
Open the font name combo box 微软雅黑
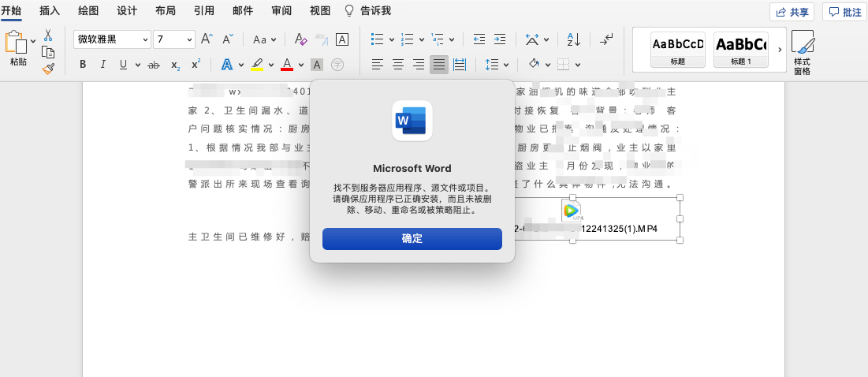(113, 39)
